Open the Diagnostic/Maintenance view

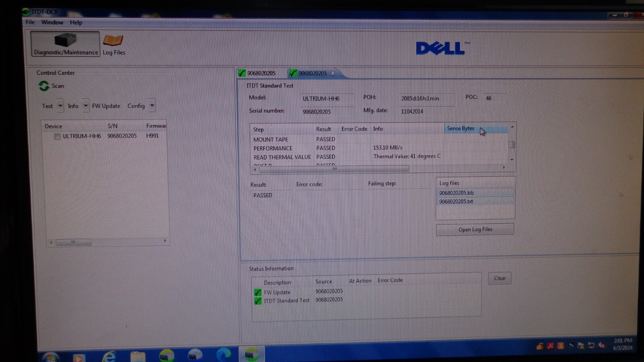pos(66,44)
